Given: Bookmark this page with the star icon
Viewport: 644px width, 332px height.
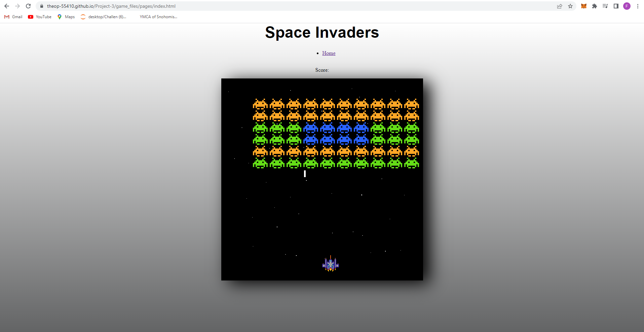Looking at the screenshot, I should pyautogui.click(x=570, y=6).
